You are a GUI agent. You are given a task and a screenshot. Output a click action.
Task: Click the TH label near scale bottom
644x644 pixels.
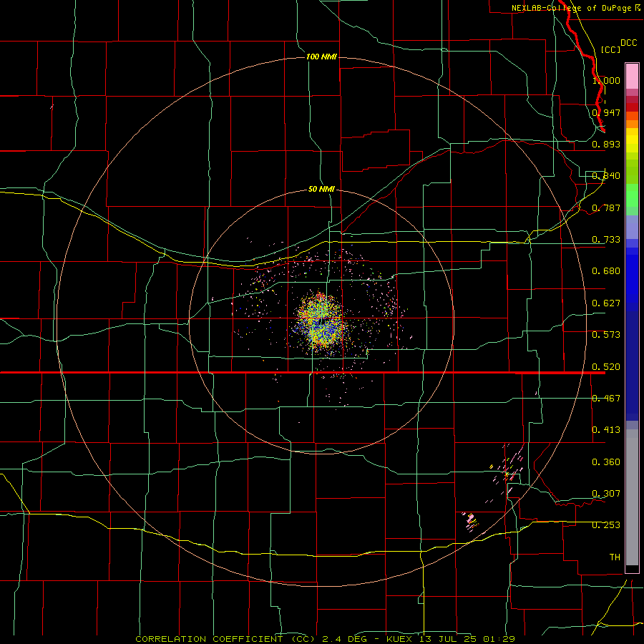(615, 557)
